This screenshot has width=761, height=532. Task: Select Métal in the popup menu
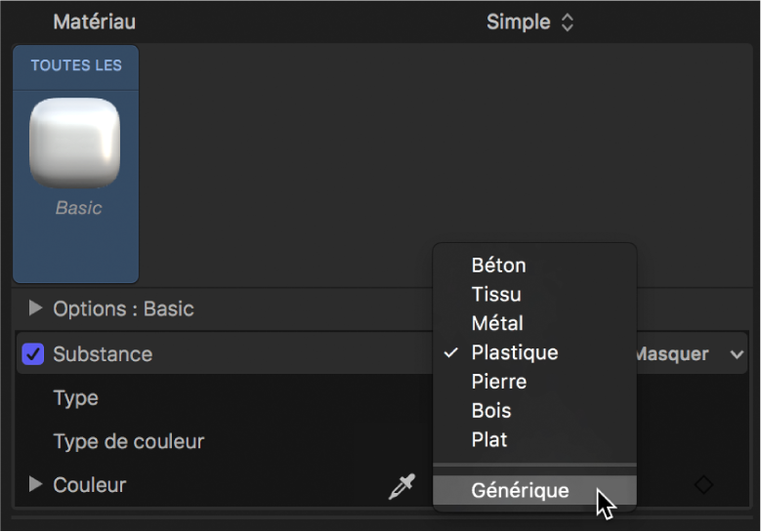(x=497, y=323)
